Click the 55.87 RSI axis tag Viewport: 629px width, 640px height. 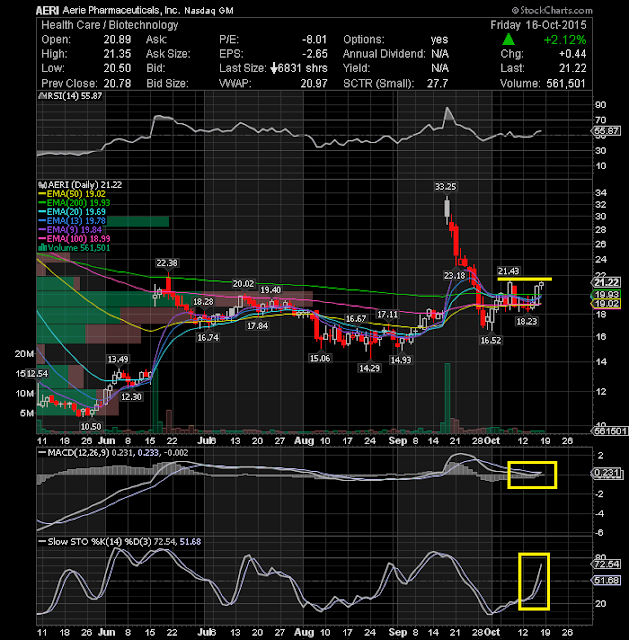coord(607,131)
